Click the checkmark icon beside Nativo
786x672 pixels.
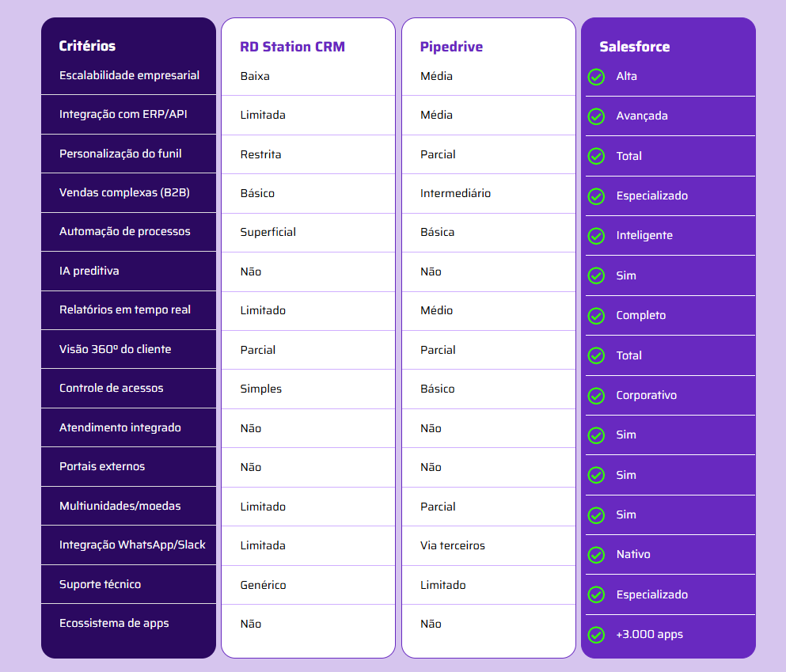(x=596, y=555)
